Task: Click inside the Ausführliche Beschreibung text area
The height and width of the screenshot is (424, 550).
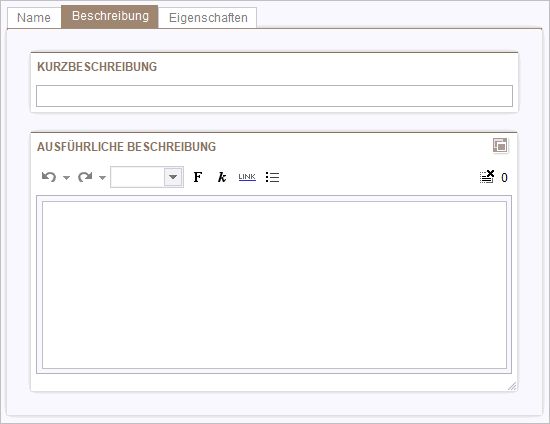Action: coord(274,285)
